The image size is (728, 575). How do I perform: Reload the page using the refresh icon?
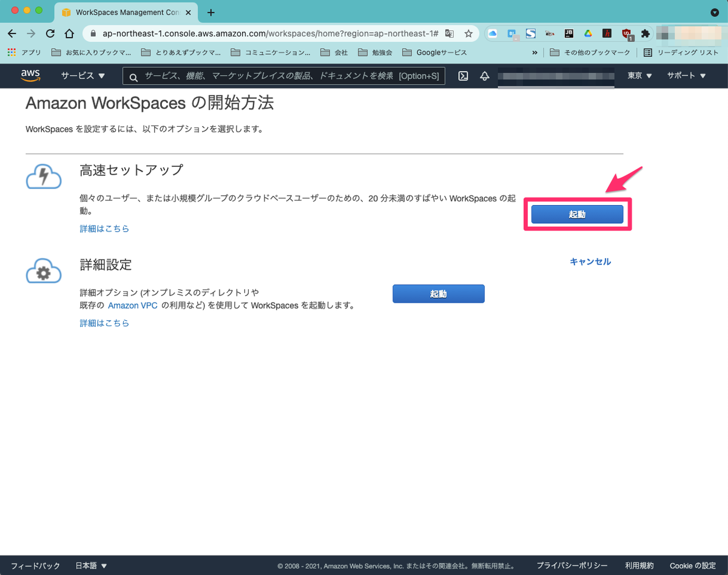[48, 34]
